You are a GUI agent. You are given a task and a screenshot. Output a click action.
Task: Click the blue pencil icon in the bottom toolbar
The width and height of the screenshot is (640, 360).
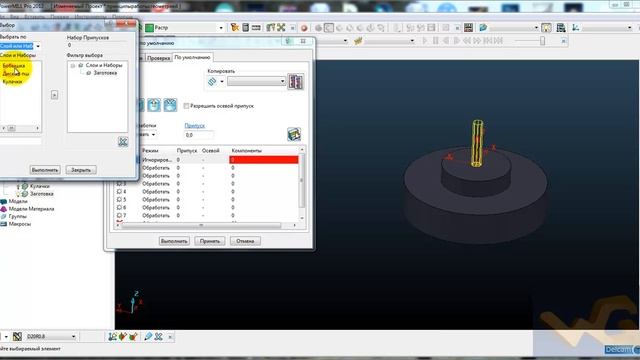(148, 337)
